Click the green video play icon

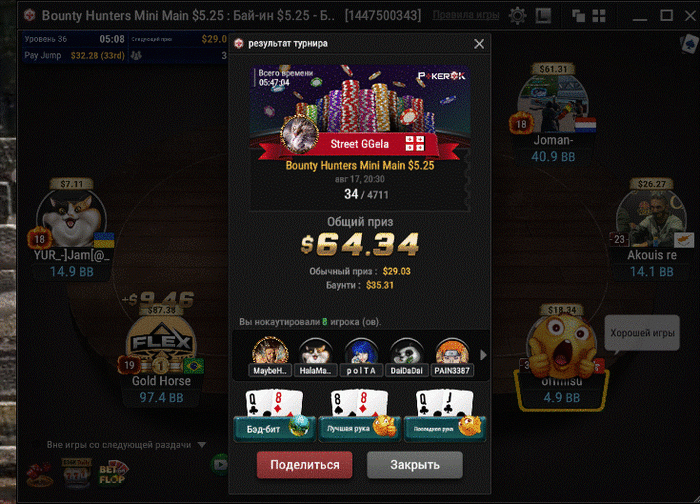(x=219, y=465)
